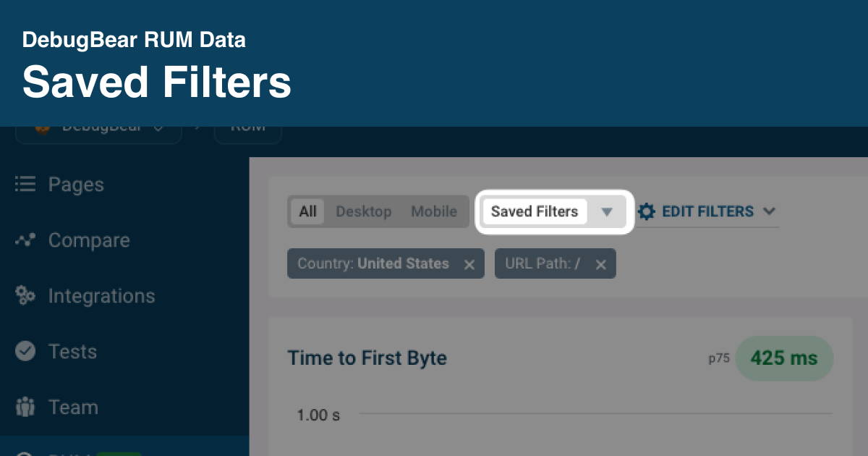
Task: Select the Saved Filters field label
Action: coord(535,211)
